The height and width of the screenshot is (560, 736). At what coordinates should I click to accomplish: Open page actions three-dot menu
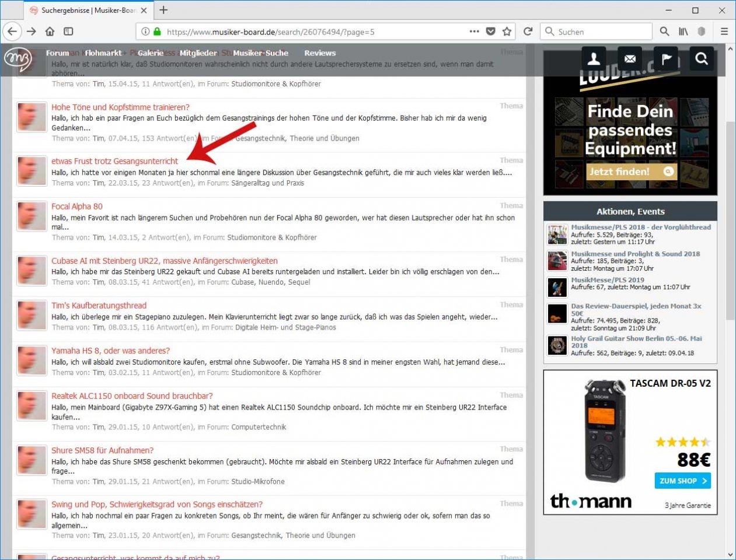(475, 32)
